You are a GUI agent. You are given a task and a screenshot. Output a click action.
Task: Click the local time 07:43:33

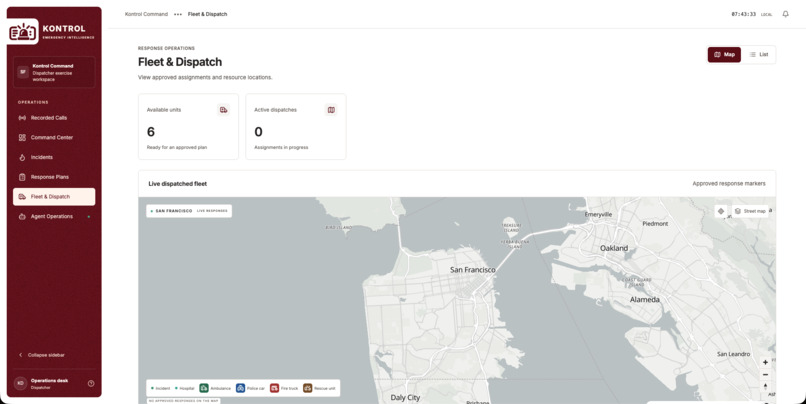pos(743,14)
